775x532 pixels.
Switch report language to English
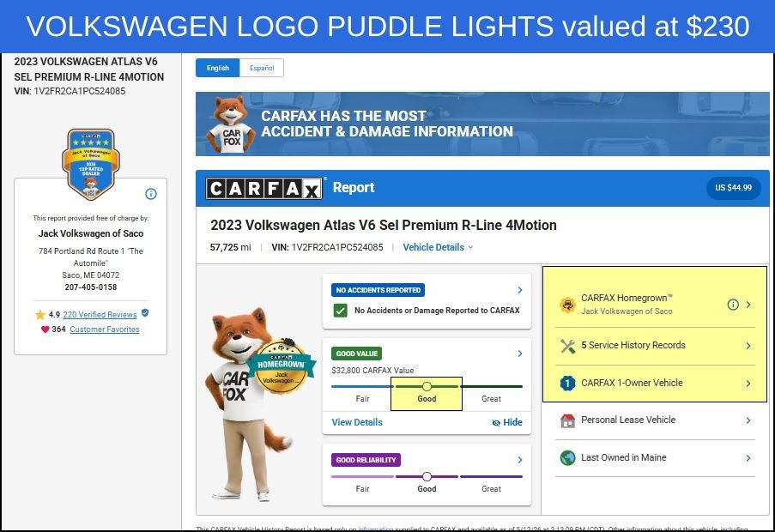(217, 68)
